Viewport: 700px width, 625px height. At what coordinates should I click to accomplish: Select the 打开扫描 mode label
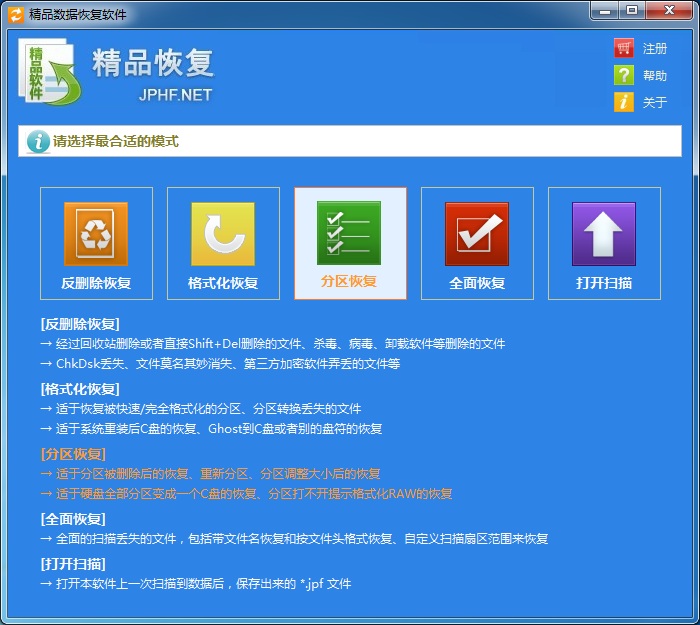(604, 283)
